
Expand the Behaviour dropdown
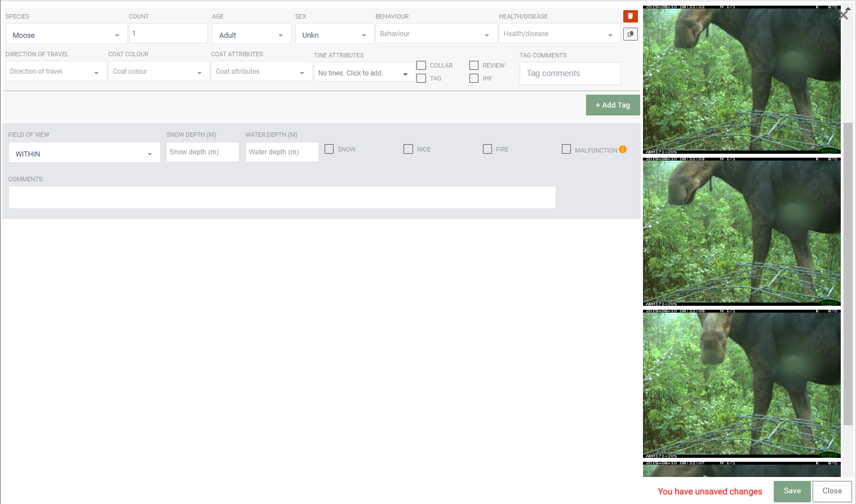[436, 33]
